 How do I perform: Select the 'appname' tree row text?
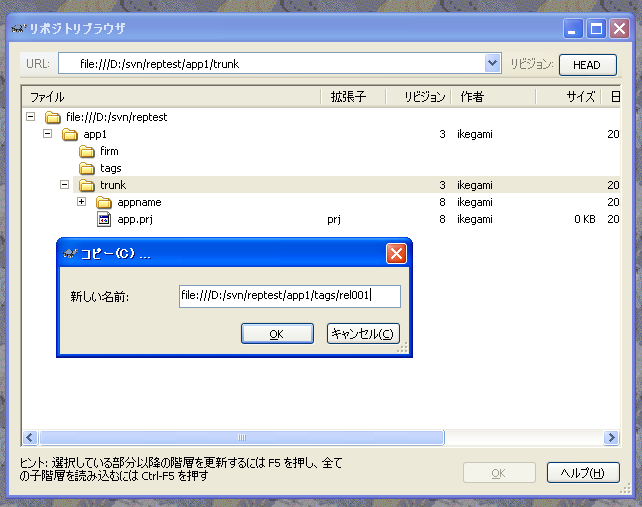pyautogui.click(x=139, y=202)
